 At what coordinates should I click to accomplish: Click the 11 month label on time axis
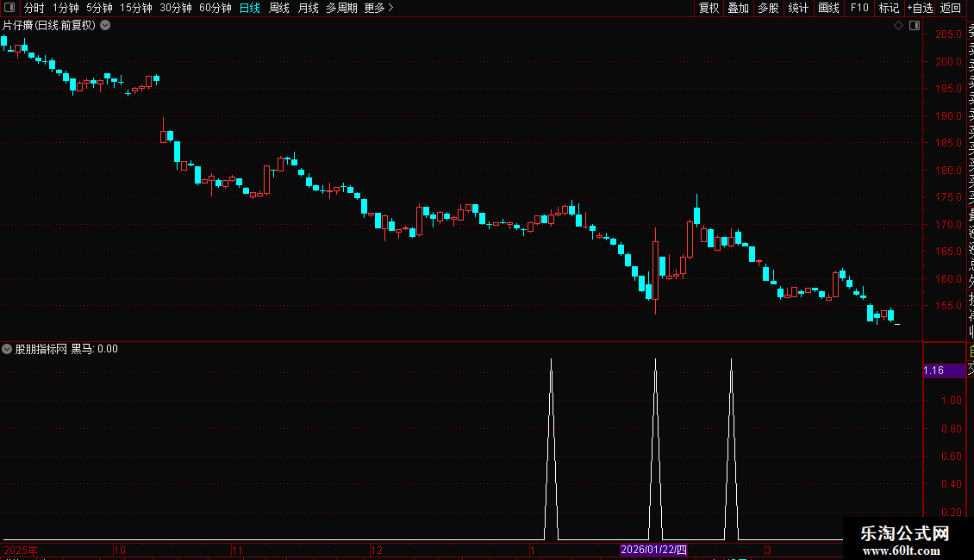237,550
